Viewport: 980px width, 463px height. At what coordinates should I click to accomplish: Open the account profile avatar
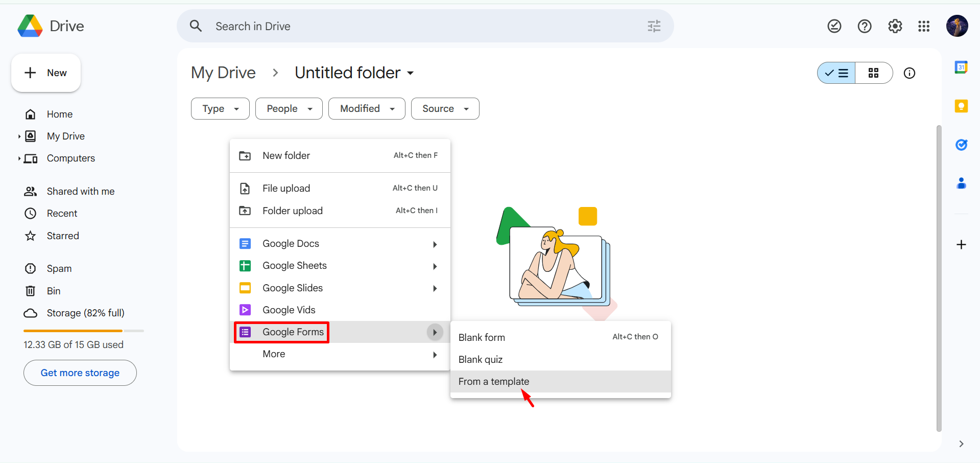[957, 26]
